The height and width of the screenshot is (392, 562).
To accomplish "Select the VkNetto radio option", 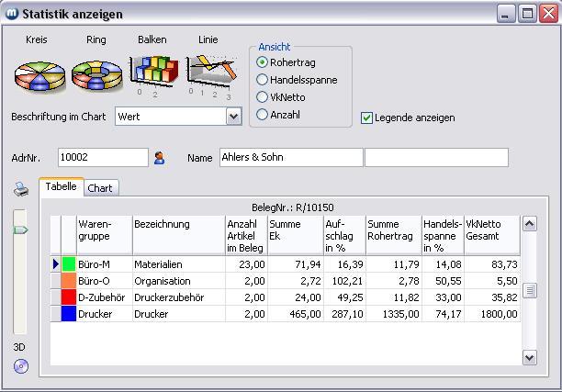I will click(x=263, y=97).
